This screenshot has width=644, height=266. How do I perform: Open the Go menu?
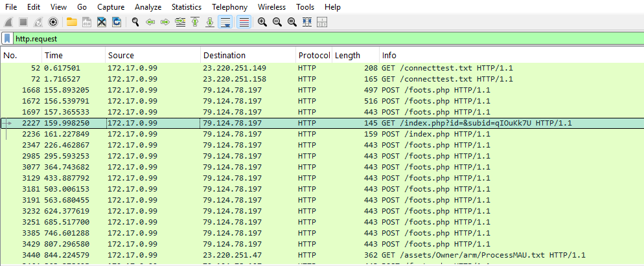[x=82, y=7]
